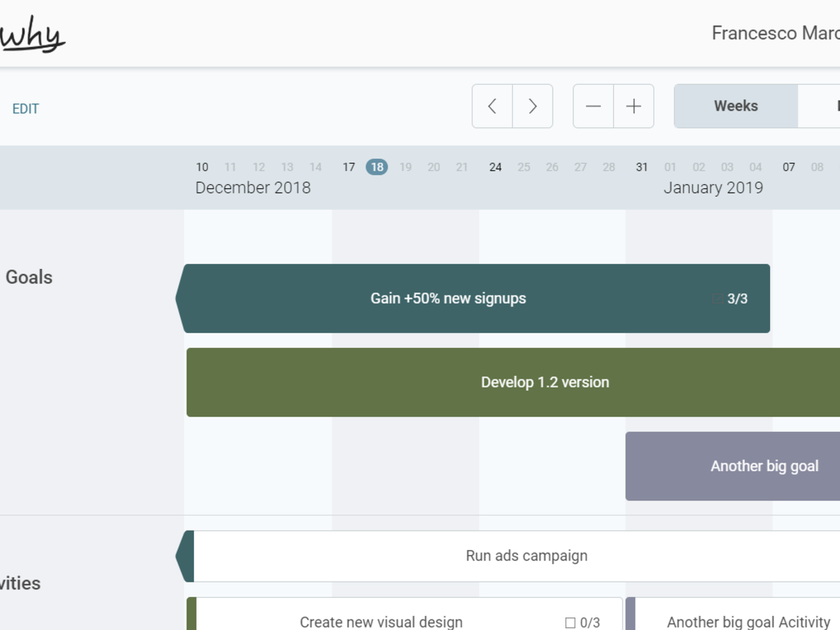Click the EDIT link
Viewport: 840px width, 630px height.
coord(26,109)
